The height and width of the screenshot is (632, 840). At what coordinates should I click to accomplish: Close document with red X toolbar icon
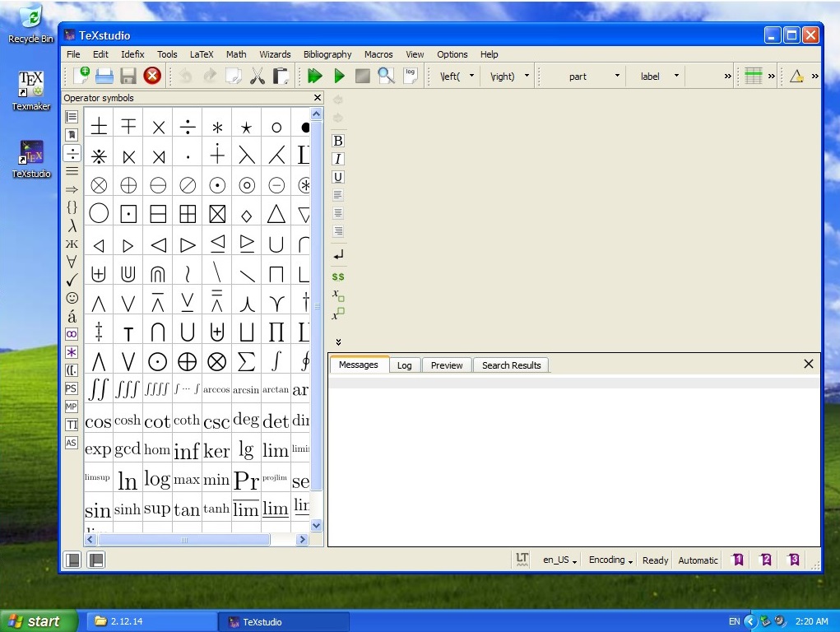pos(152,76)
